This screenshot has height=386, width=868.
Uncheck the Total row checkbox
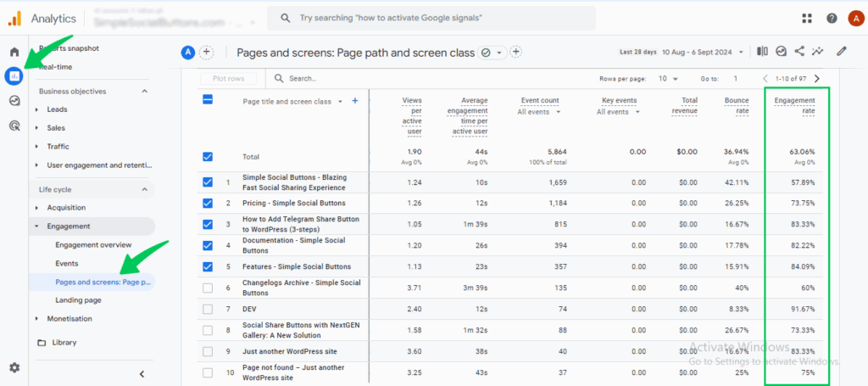click(x=208, y=157)
